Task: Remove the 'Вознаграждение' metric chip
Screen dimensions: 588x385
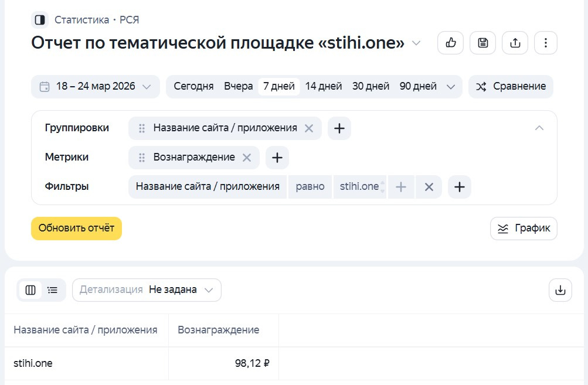Action: [247, 158]
